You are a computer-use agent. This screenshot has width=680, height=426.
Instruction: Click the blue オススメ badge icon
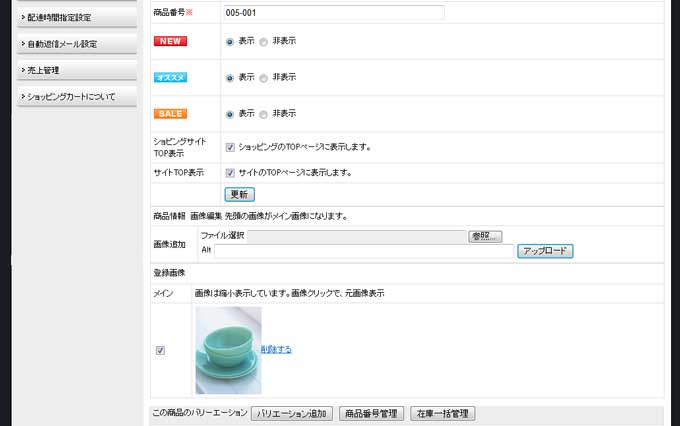(x=170, y=78)
